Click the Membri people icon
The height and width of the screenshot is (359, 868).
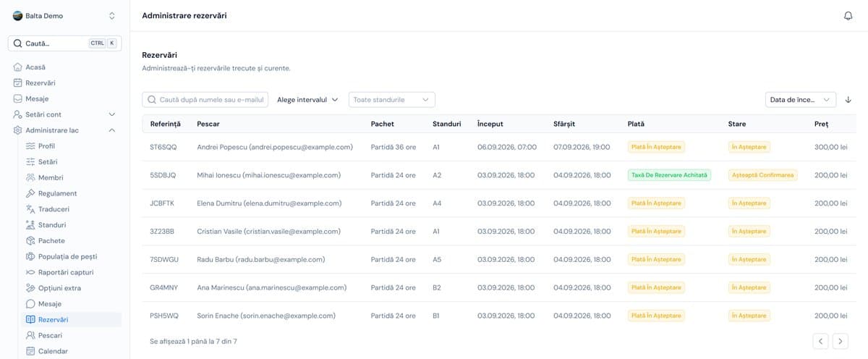30,177
